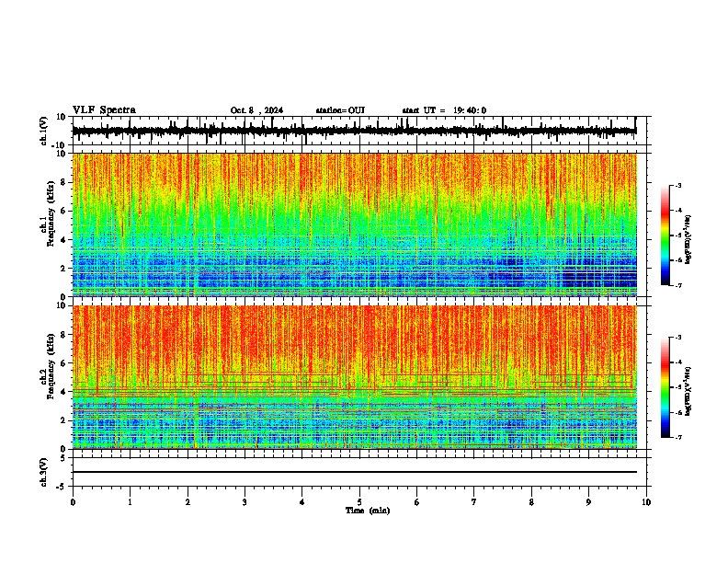Screen dimensions: 728x563
Task: Click time axis tick label "3"
Action: (x=245, y=502)
